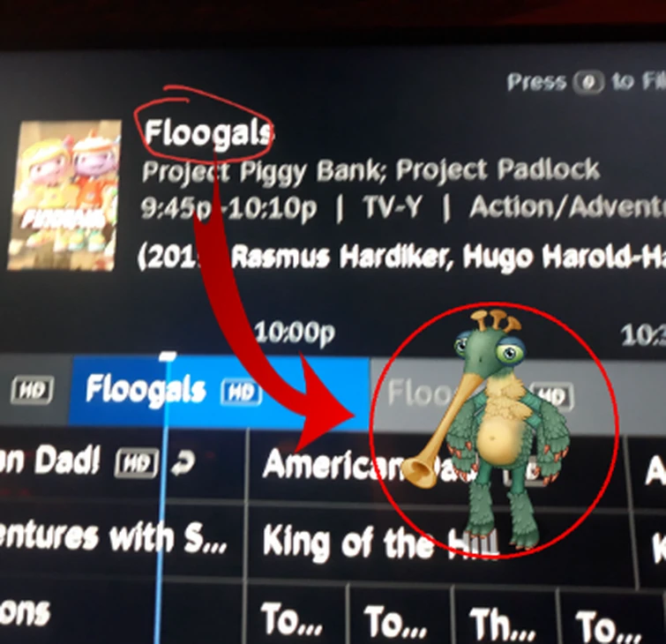Click the 0 key icon in the filter hint
666x644 pixels.
[x=588, y=82]
